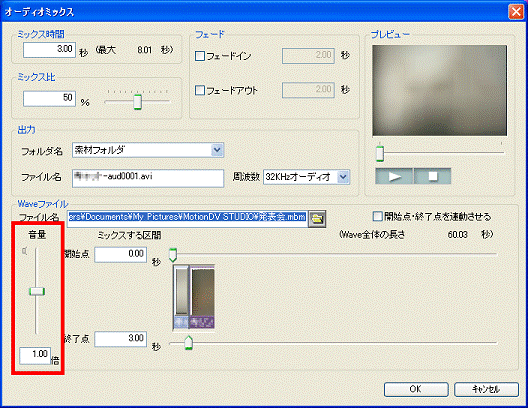
Task: Enable the フェードアウト checkbox
Action: [x=200, y=90]
